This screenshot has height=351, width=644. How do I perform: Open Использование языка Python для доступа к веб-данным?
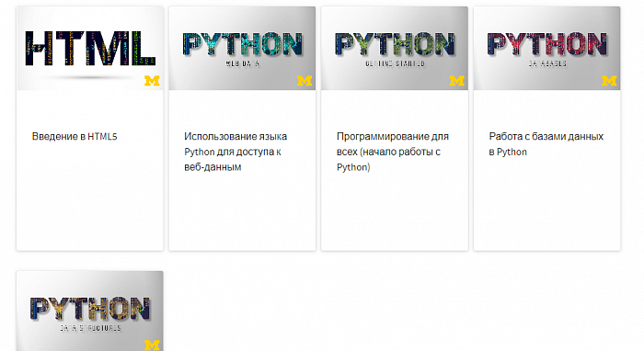point(236,152)
